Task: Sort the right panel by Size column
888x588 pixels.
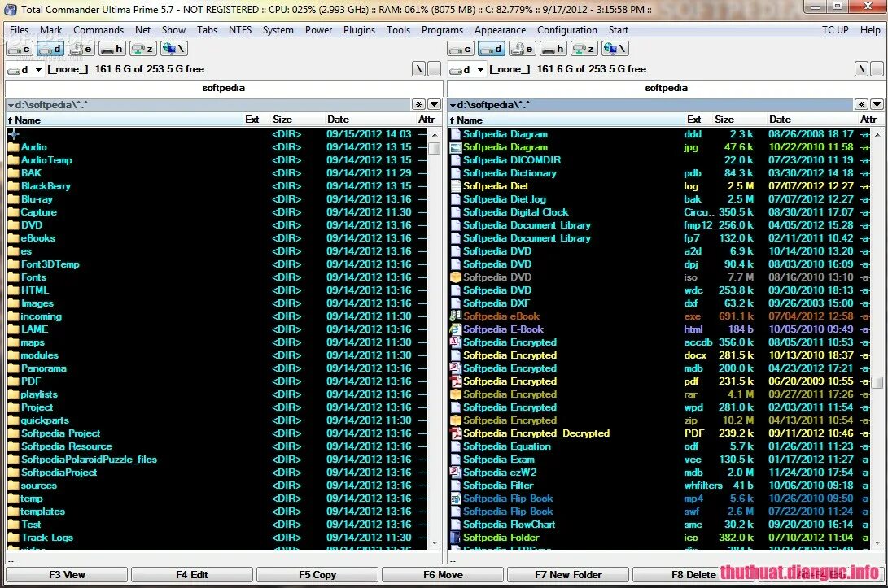Action: tap(738, 120)
